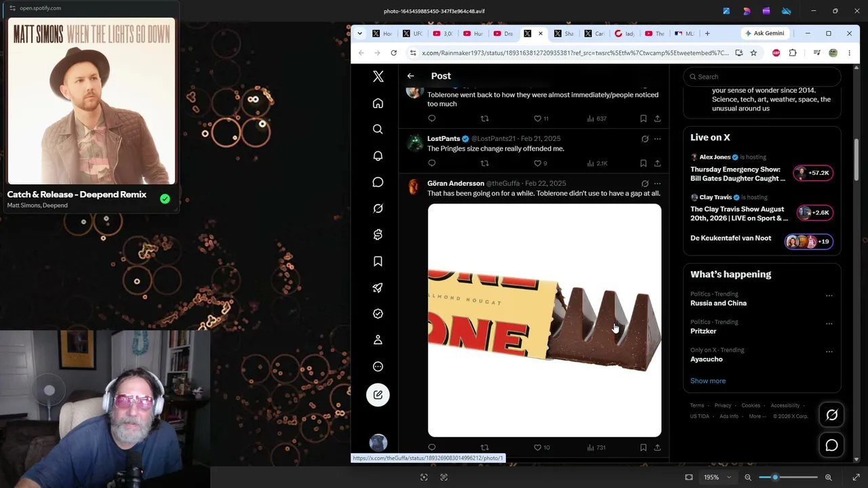868x488 pixels.
Task: Open Bookmarks icon in X sidebar
Action: pyautogui.click(x=378, y=261)
